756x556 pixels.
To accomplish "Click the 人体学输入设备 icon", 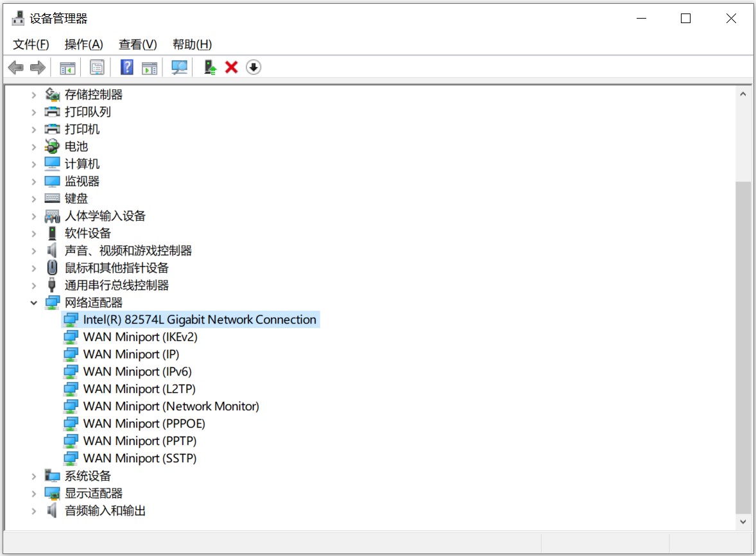I will [x=52, y=216].
